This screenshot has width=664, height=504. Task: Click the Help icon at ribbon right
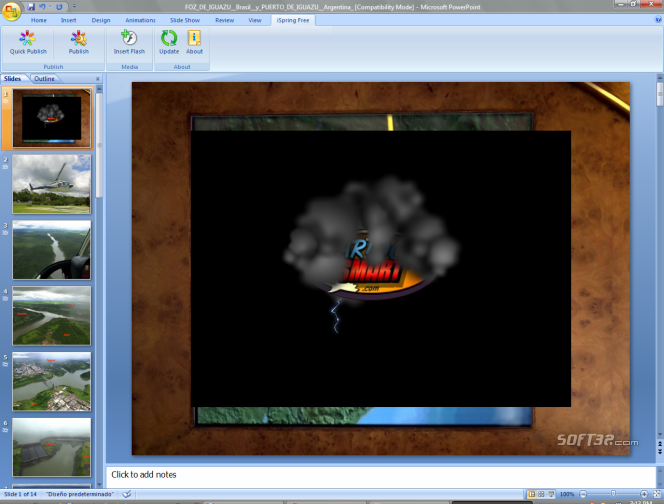tap(658, 19)
